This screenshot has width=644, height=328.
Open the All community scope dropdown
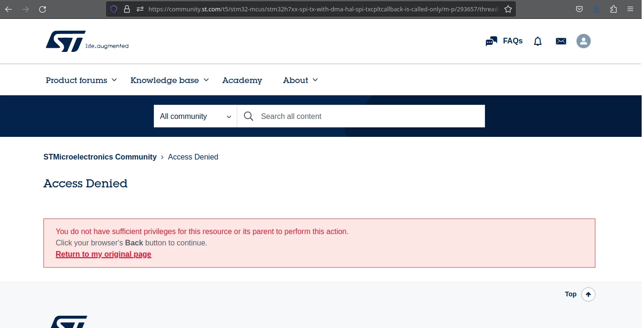195,116
